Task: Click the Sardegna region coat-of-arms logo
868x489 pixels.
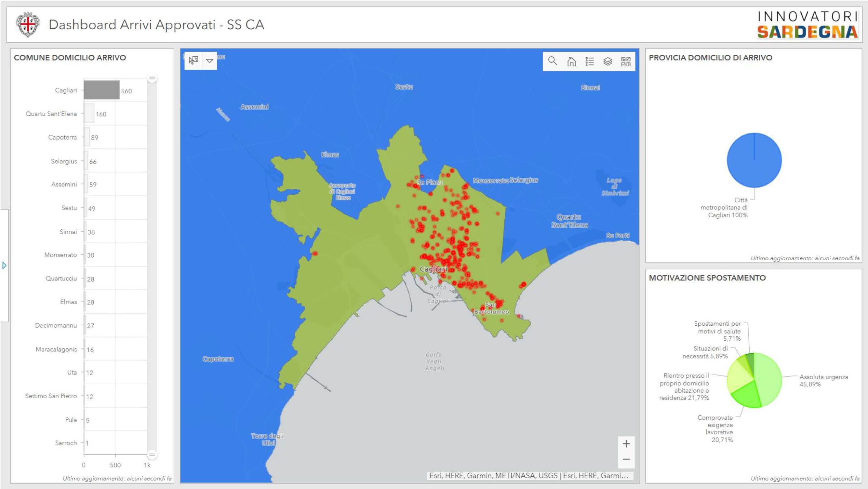Action: [x=28, y=25]
